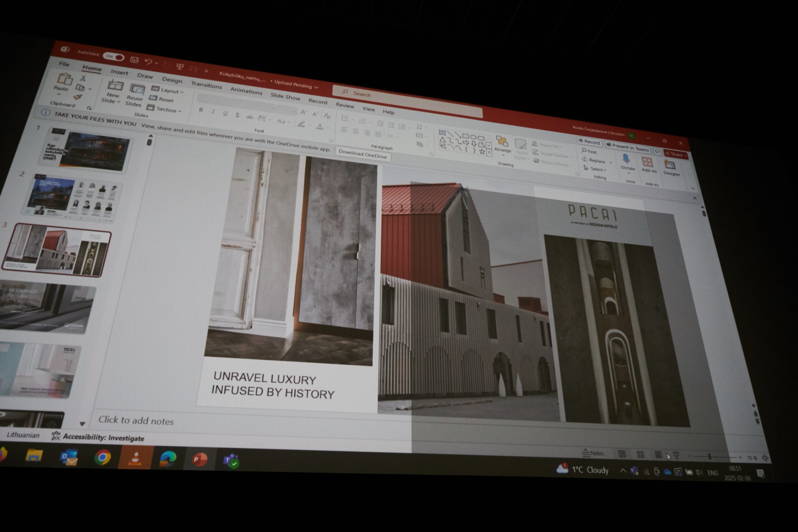Viewport: 798px width, 532px height.
Task: Switch to the Animations tab
Action: tap(246, 91)
